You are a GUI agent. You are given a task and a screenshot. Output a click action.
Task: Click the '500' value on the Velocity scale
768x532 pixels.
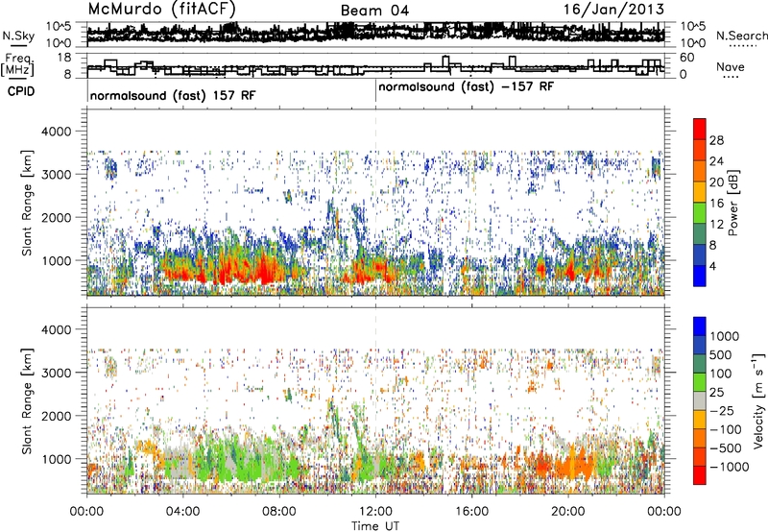coord(720,355)
